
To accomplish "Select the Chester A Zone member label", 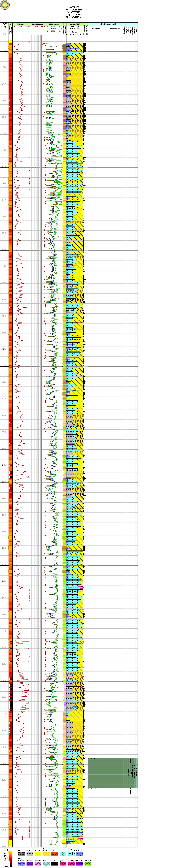I will point(93,789).
